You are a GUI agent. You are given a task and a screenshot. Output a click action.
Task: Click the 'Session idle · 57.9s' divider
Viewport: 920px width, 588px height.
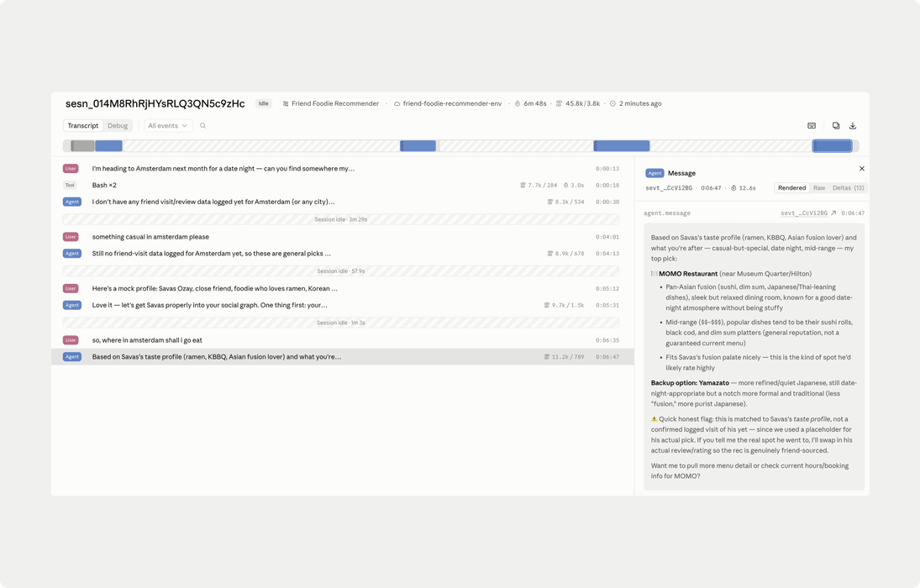(341, 270)
